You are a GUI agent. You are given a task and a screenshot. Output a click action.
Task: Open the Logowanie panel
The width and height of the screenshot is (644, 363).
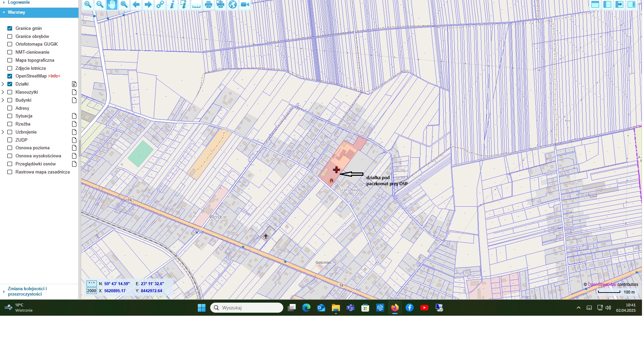point(19,2)
